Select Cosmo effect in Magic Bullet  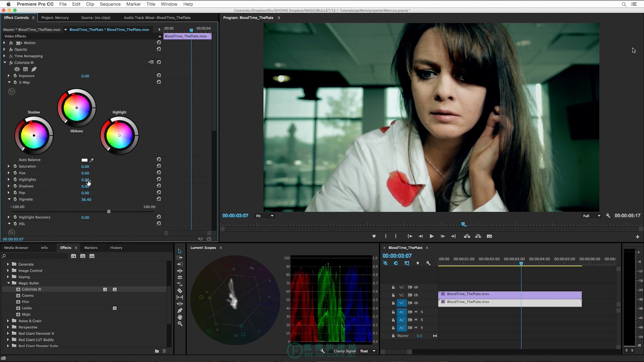(x=28, y=296)
